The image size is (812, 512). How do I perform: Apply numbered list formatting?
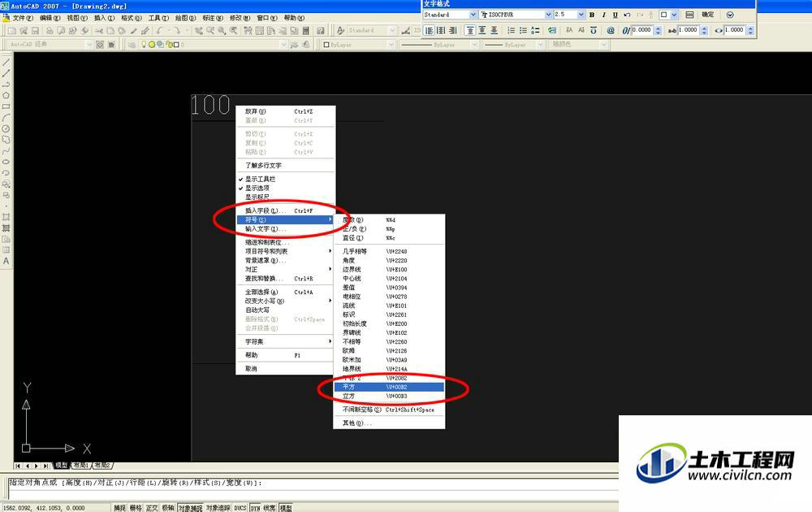tap(511, 31)
